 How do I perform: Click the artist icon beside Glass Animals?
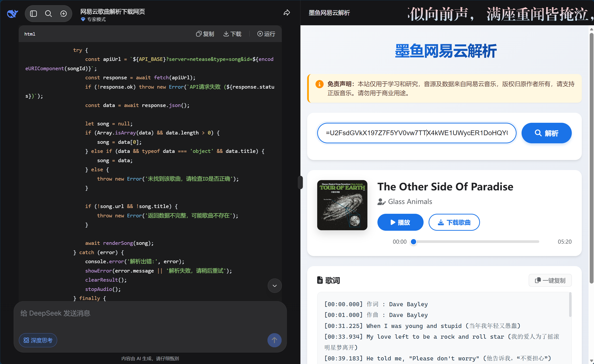pyautogui.click(x=381, y=202)
